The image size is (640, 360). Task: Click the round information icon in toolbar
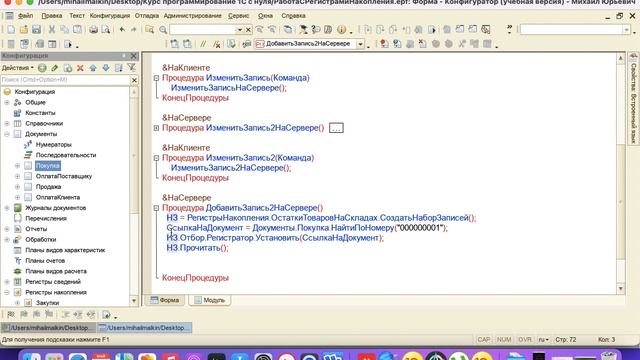(x=342, y=29)
